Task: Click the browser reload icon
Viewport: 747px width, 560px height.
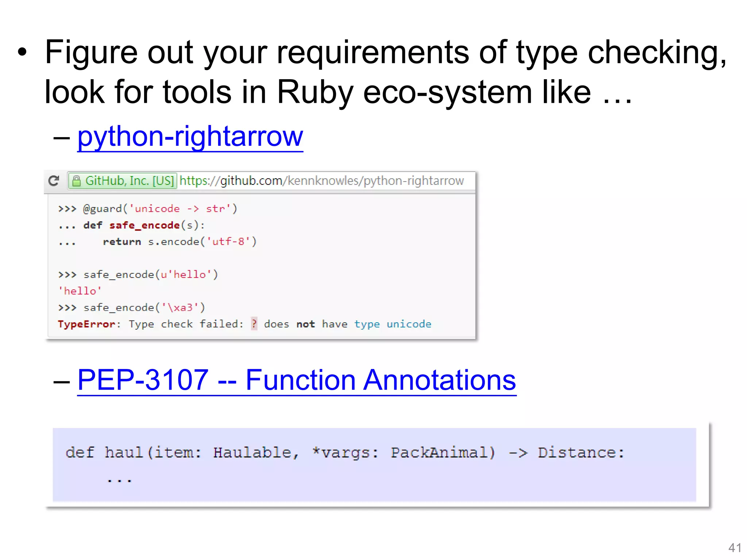Action: pos(54,180)
